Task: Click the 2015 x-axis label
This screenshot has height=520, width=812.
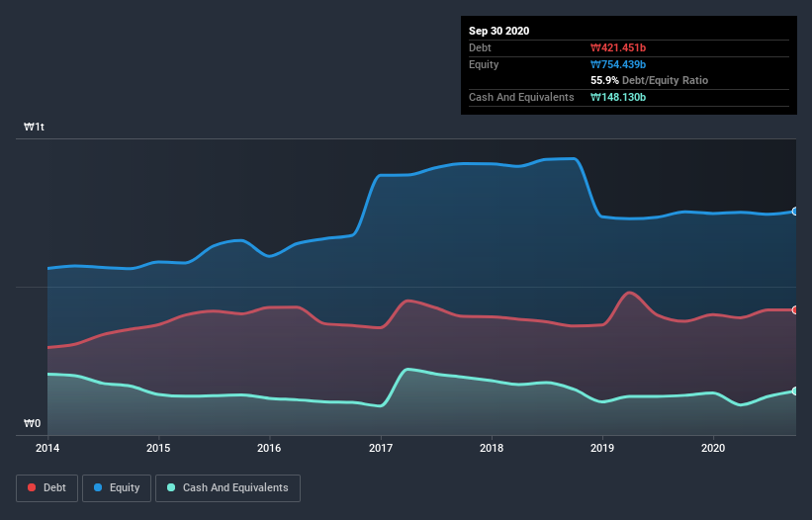Action: [158, 448]
